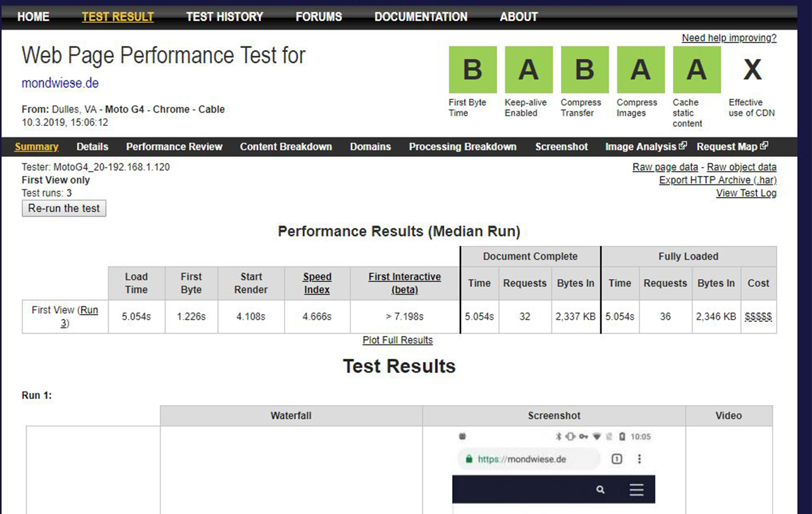
Task: Switch to the Summary tab
Action: pyautogui.click(x=37, y=147)
